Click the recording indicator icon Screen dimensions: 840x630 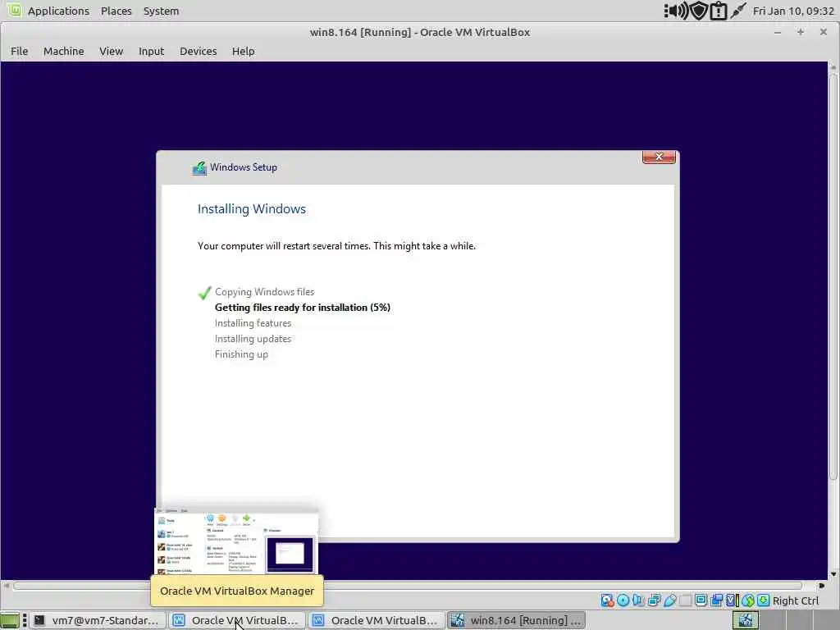716,600
